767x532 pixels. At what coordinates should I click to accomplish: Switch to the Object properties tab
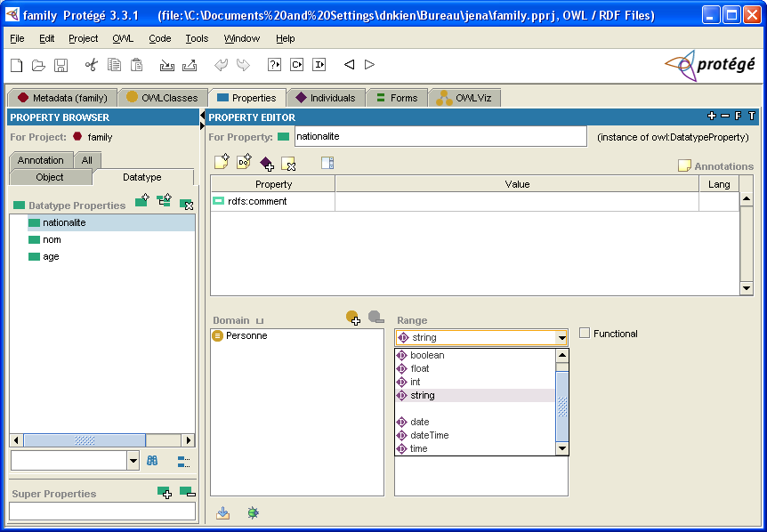click(x=50, y=177)
